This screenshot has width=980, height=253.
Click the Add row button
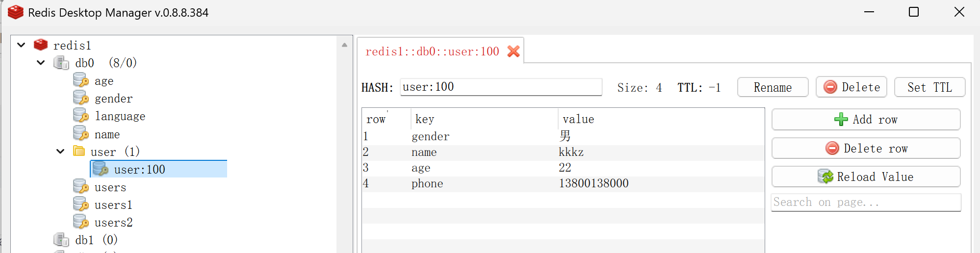point(866,120)
